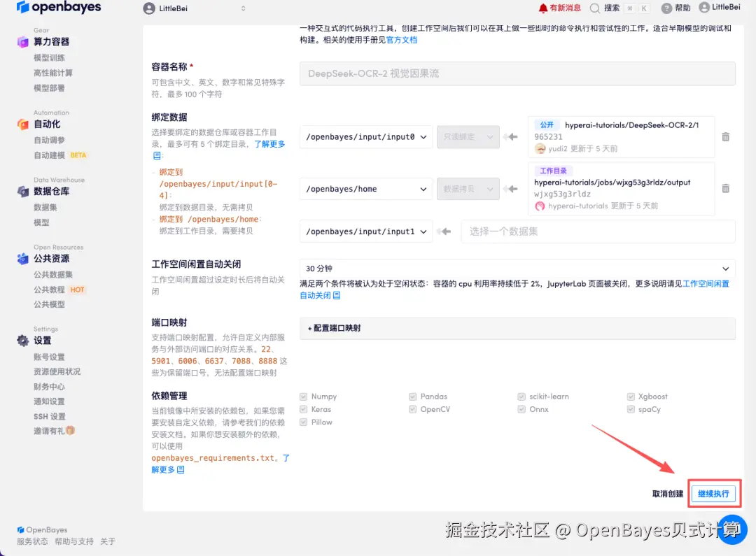Open the 关于 footer link
Screen dimensions: 756x556
108,541
